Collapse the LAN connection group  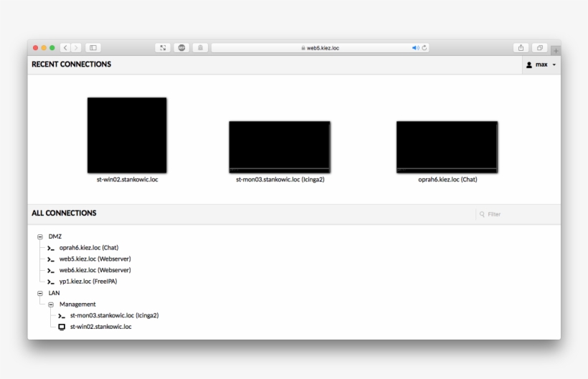coord(40,293)
